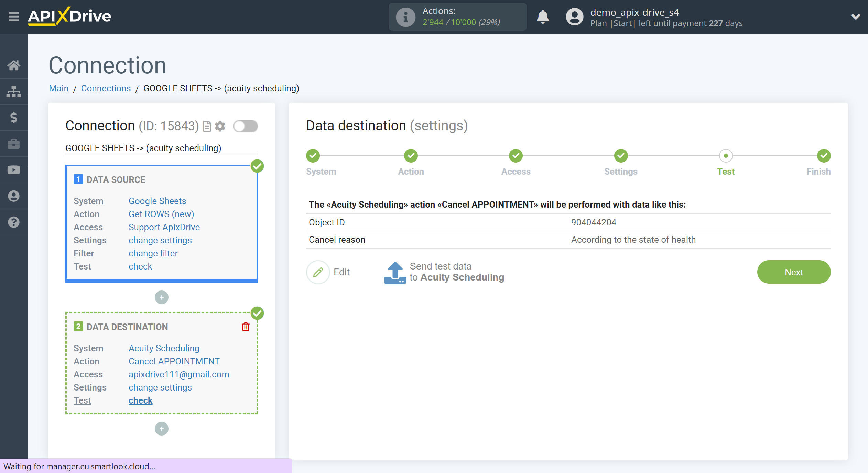Click the notification bell icon in header
The height and width of the screenshot is (473, 868).
click(x=542, y=16)
